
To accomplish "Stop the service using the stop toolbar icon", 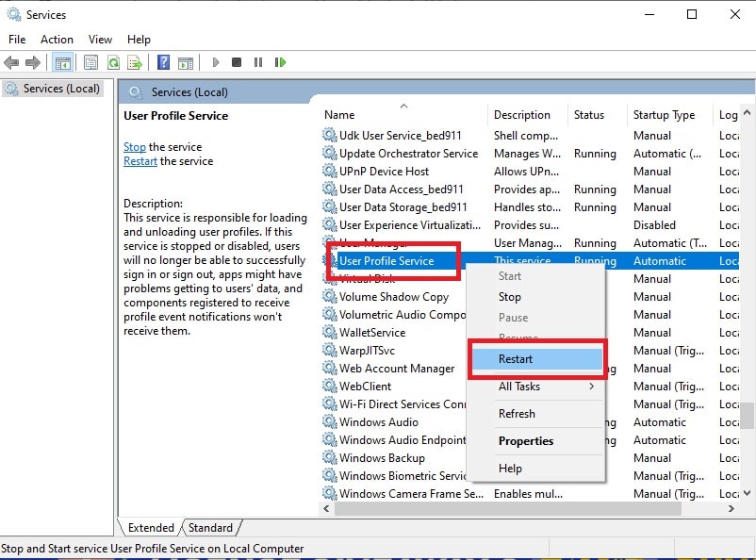I will pyautogui.click(x=237, y=62).
